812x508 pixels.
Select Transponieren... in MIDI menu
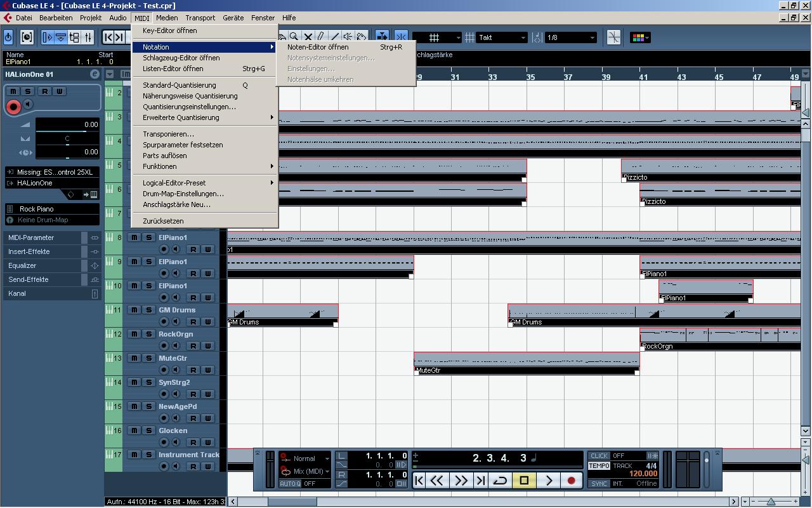coord(205,134)
